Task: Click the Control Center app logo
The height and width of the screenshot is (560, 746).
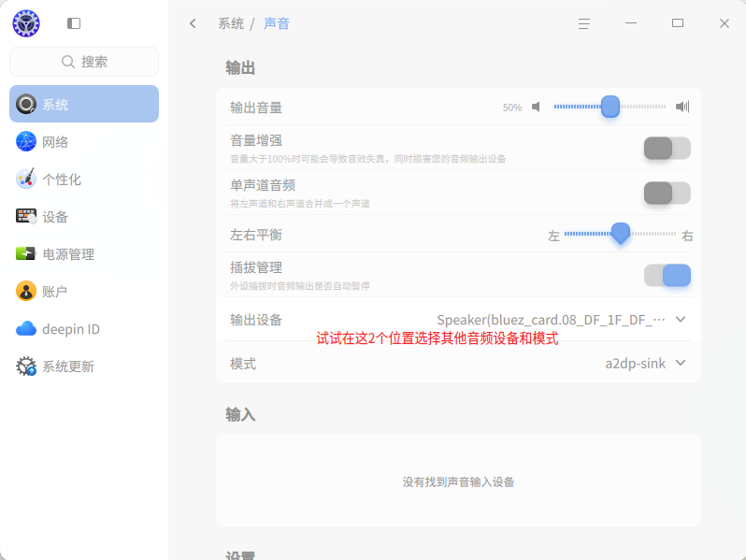Action: (x=26, y=23)
